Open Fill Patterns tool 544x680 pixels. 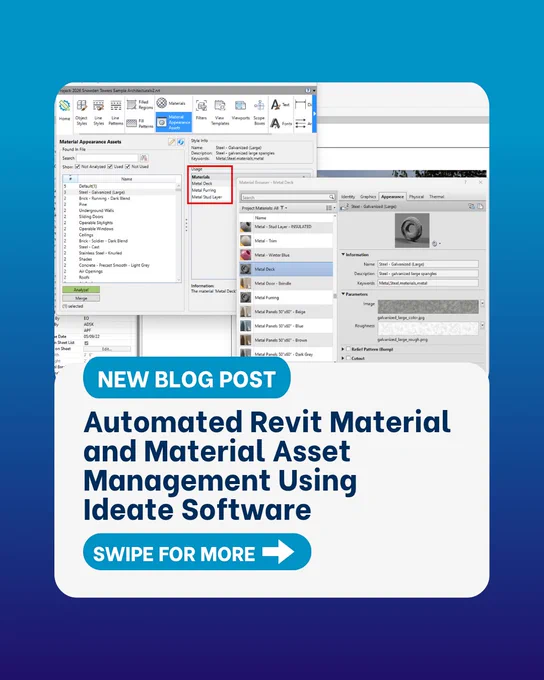point(140,124)
